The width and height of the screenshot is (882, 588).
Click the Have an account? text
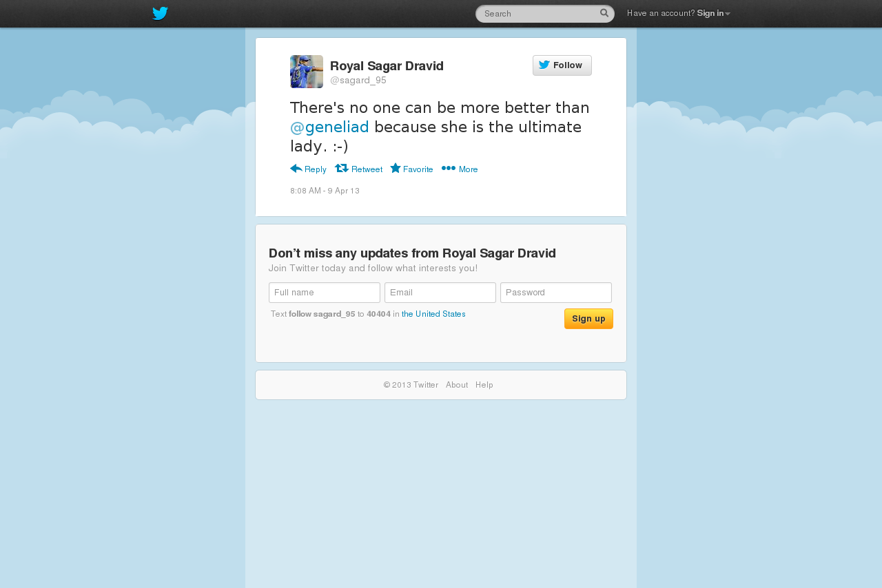pyautogui.click(x=661, y=13)
